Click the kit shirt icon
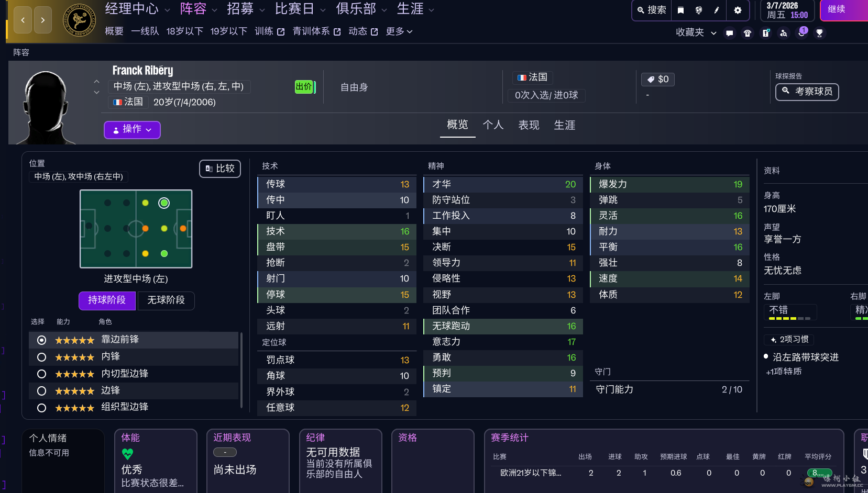Image resolution: width=868 pixels, height=493 pixels. coord(748,33)
